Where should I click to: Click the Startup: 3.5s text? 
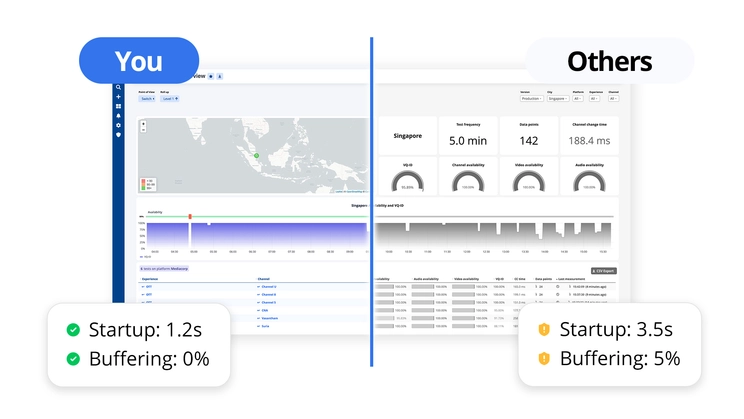[x=616, y=329]
